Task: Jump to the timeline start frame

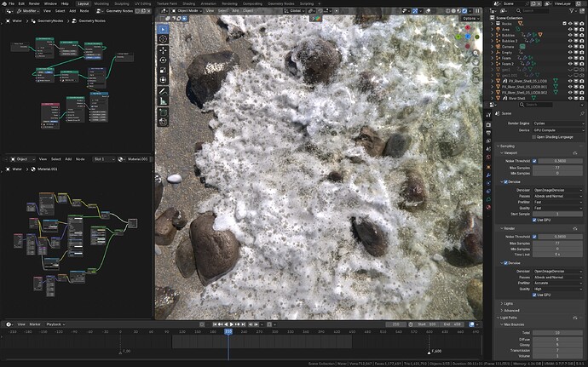Action: [215, 324]
